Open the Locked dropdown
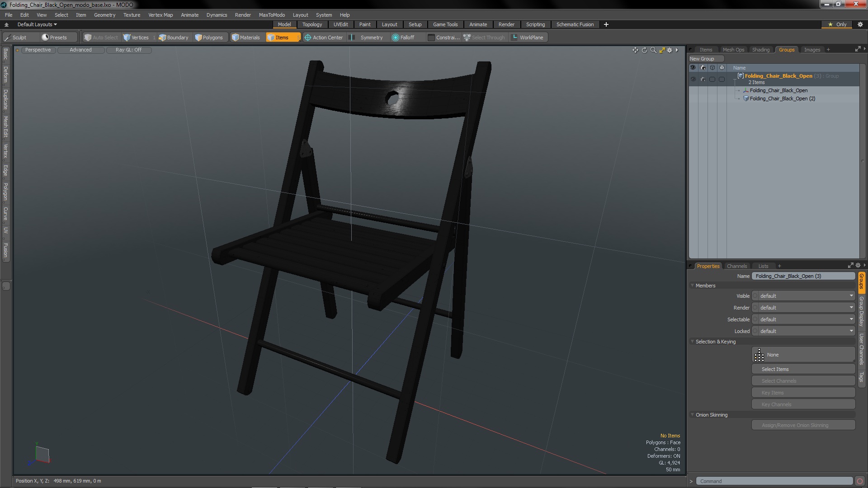The height and width of the screenshot is (488, 868). point(805,331)
